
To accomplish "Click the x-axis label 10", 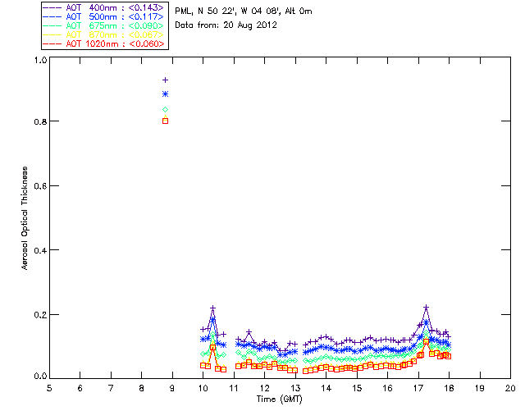I will click(x=203, y=388).
